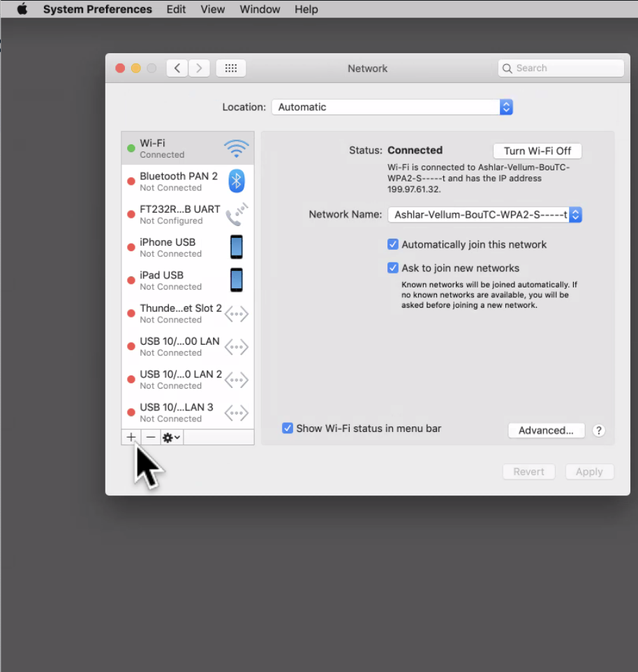Click inside the Search field
Screen dimensions: 638x672
(x=558, y=68)
